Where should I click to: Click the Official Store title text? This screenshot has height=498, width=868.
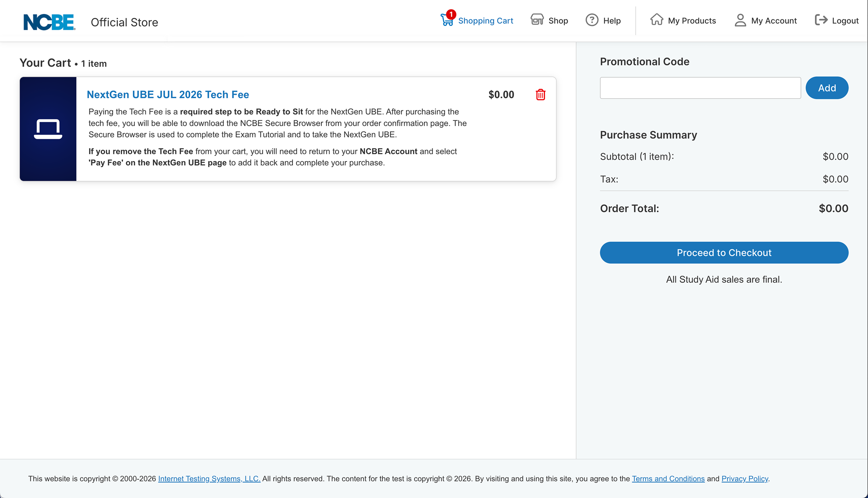point(125,22)
